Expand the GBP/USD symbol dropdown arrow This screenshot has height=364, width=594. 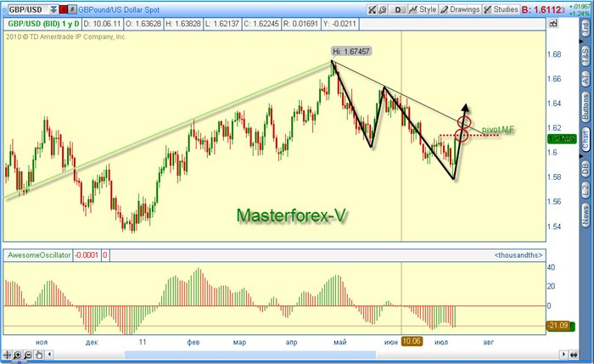pyautogui.click(x=53, y=9)
